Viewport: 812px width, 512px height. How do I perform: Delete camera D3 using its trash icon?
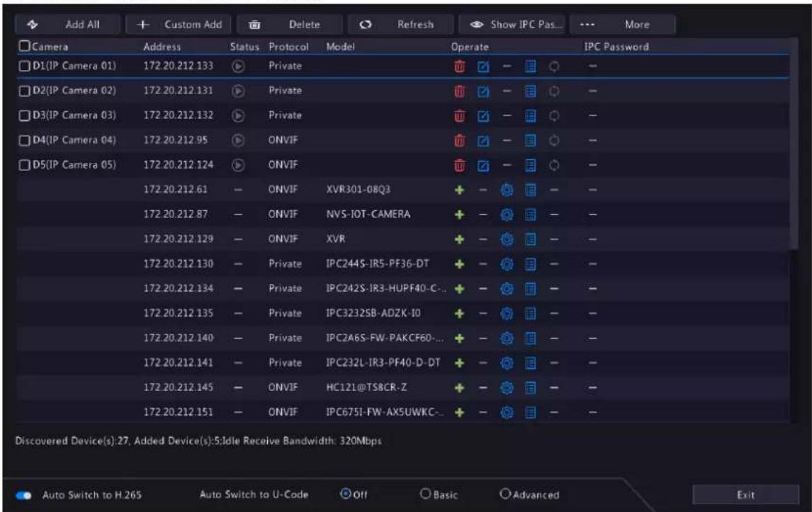(459, 115)
